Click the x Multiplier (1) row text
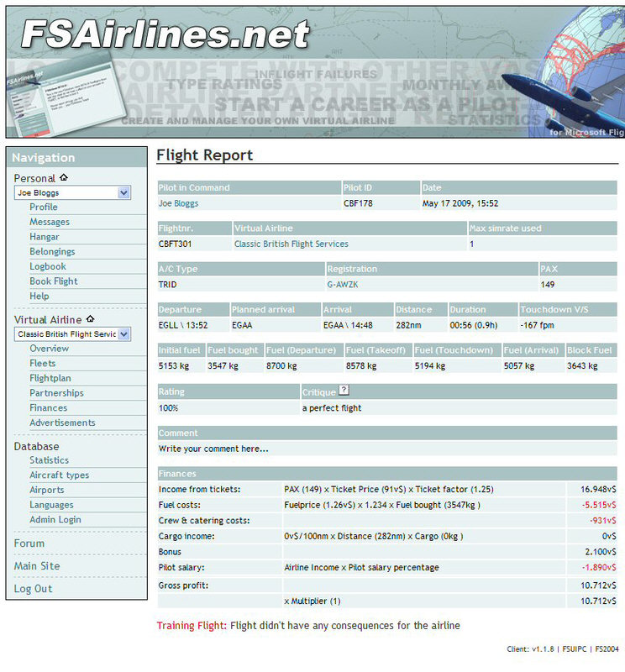Image resolution: width=625 pixels, height=672 pixels. 312,601
